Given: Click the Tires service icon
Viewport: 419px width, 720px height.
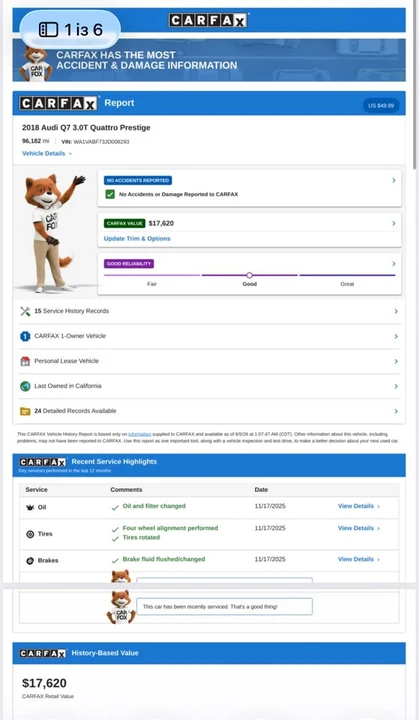Looking at the screenshot, I should click(30, 534).
